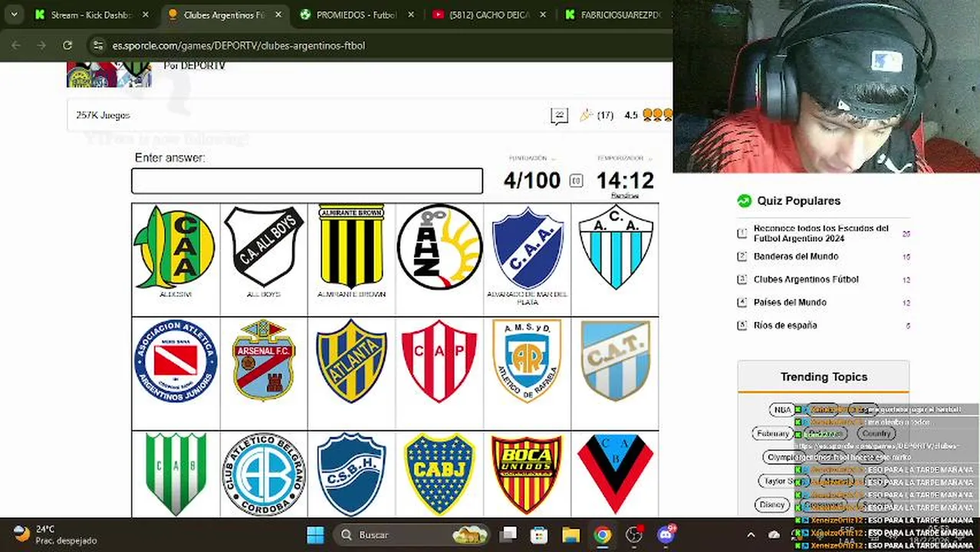Select the NBA trending topic chip
This screenshot has height=552, width=980.
point(782,410)
